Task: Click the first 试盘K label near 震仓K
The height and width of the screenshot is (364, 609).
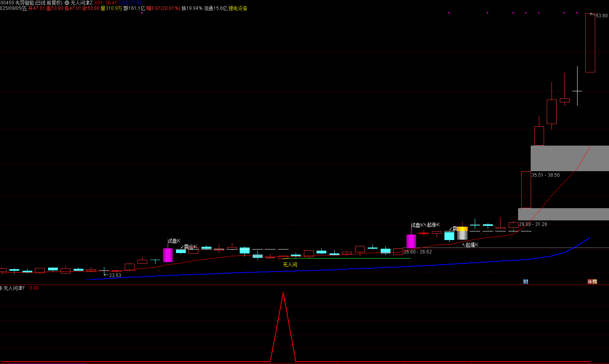Action: (x=174, y=241)
